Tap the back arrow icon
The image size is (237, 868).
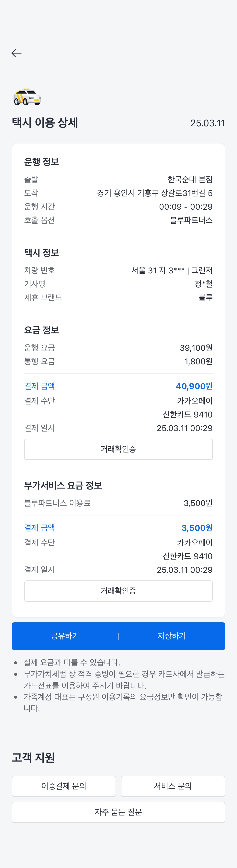click(17, 53)
